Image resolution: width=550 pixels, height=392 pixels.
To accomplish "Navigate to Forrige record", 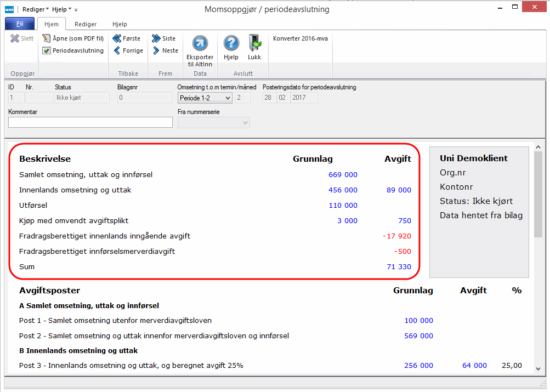I will pyautogui.click(x=128, y=50).
